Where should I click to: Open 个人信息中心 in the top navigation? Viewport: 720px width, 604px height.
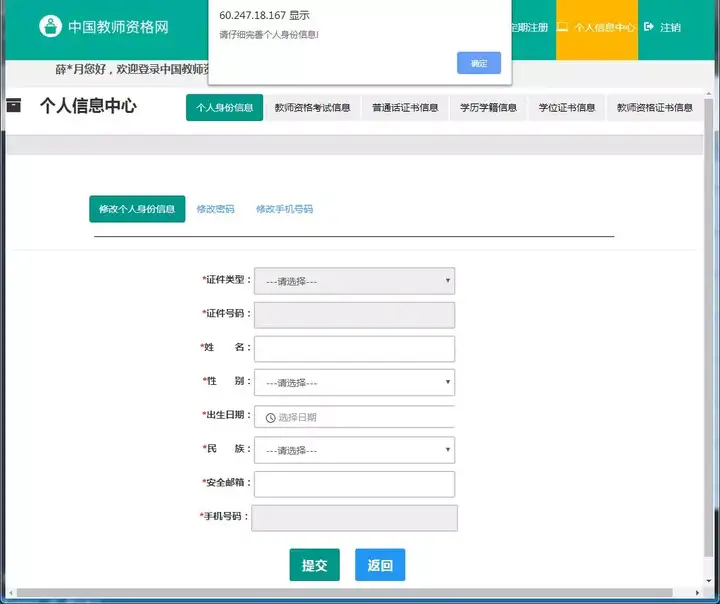point(596,28)
